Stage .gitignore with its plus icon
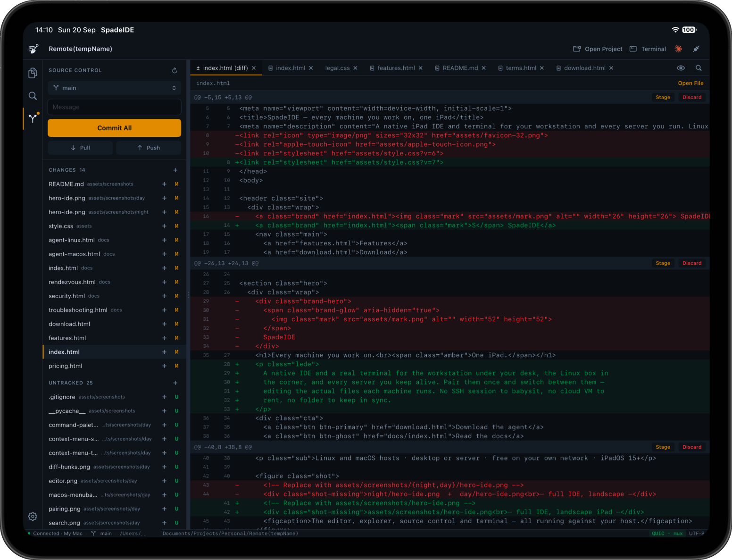 (164, 397)
